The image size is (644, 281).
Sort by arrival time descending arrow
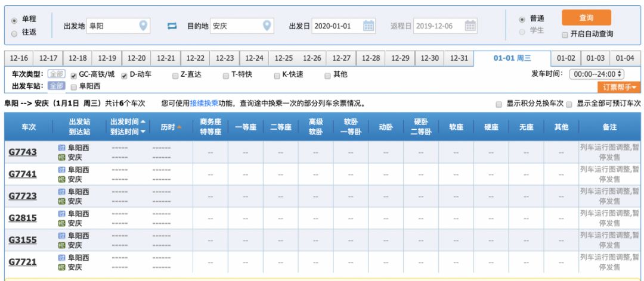click(x=143, y=132)
